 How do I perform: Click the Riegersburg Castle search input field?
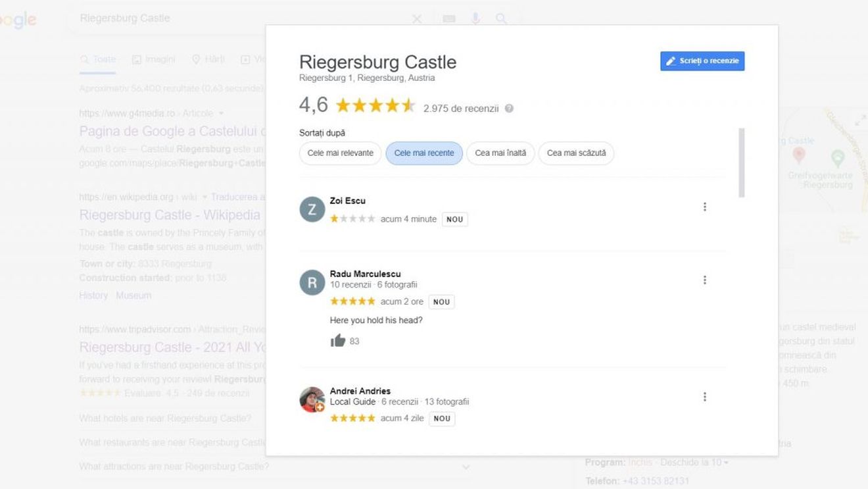(240, 18)
